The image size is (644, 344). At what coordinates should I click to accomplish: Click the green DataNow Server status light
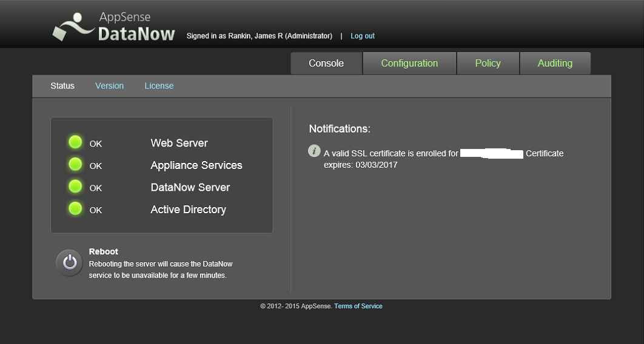(75, 186)
